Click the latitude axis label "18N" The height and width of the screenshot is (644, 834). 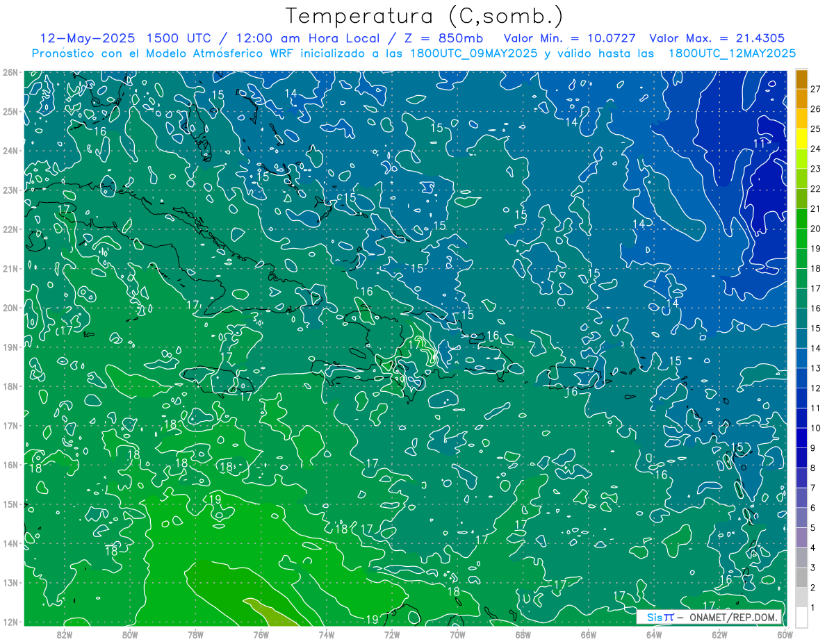(x=10, y=386)
